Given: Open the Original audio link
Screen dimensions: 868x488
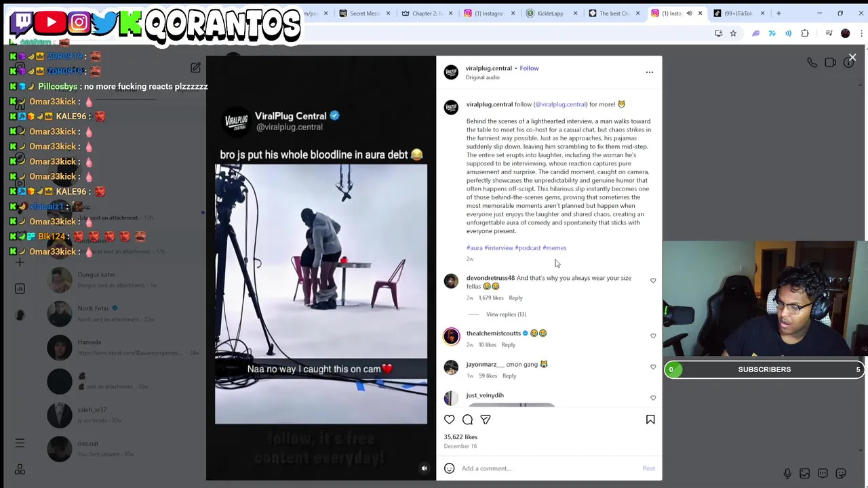Looking at the screenshot, I should pyautogui.click(x=482, y=77).
